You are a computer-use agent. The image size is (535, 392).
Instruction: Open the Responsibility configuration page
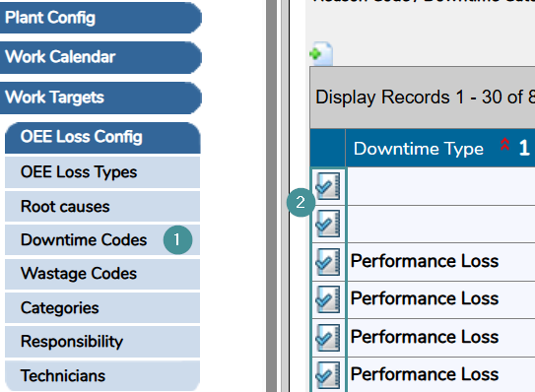click(102, 342)
